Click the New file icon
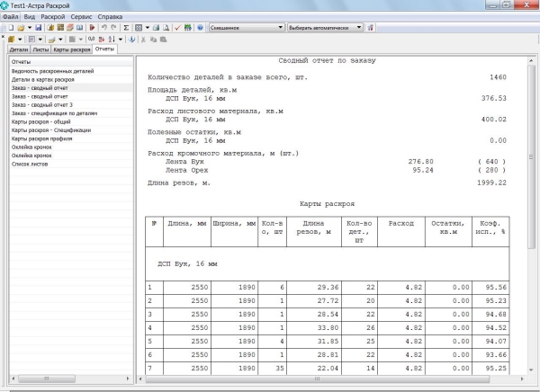The width and height of the screenshot is (540, 392). coord(6,28)
